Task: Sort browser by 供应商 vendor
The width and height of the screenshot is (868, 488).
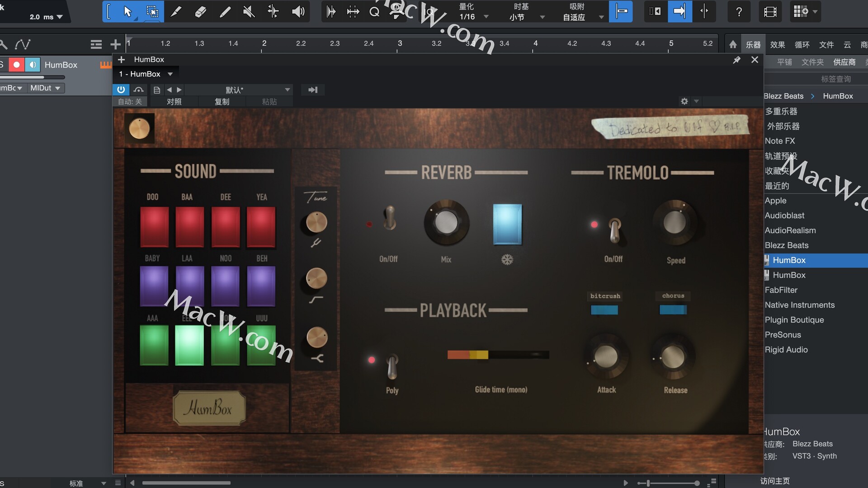Action: click(x=844, y=62)
